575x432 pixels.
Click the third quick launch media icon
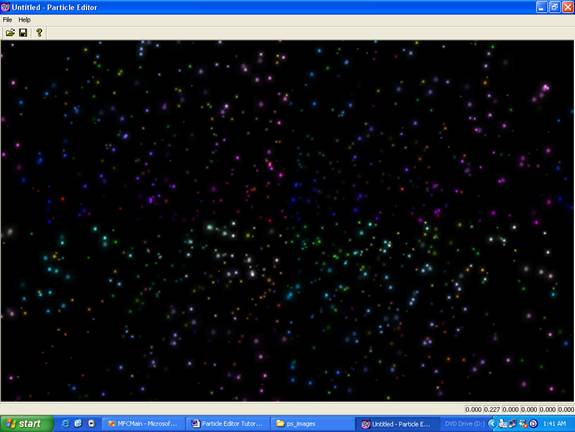coord(91,424)
